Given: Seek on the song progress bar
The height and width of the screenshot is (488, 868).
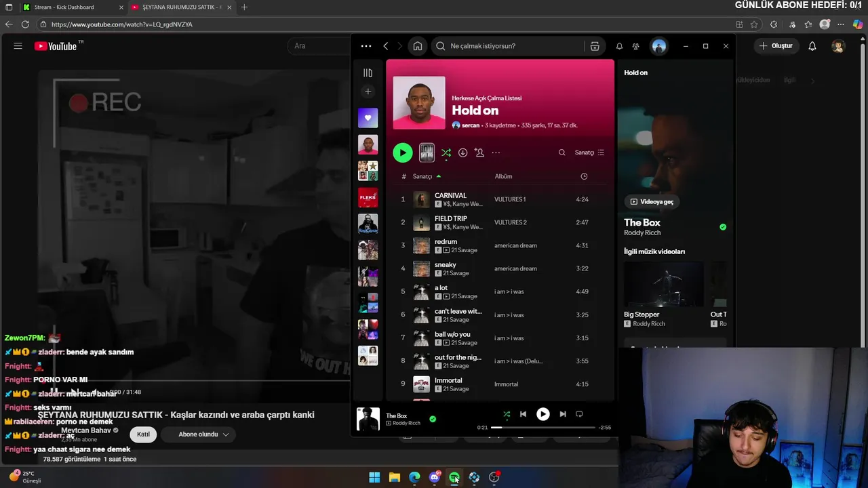Looking at the screenshot, I should point(543,428).
